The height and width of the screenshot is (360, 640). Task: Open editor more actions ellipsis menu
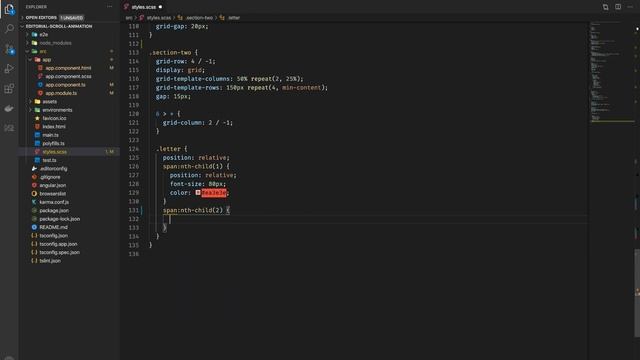pyautogui.click(x=630, y=7)
